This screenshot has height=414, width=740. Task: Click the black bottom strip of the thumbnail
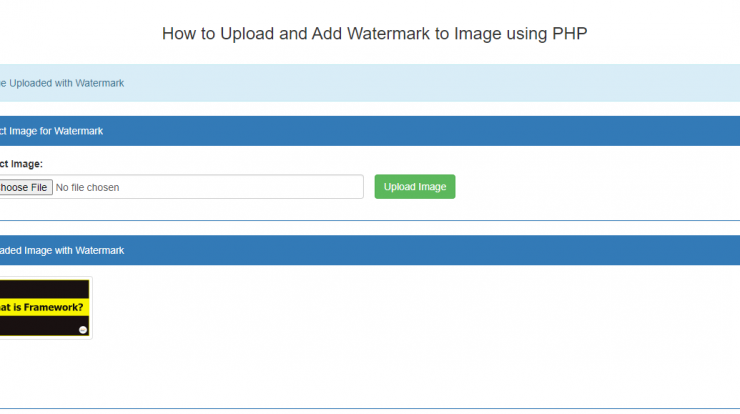[38, 326]
